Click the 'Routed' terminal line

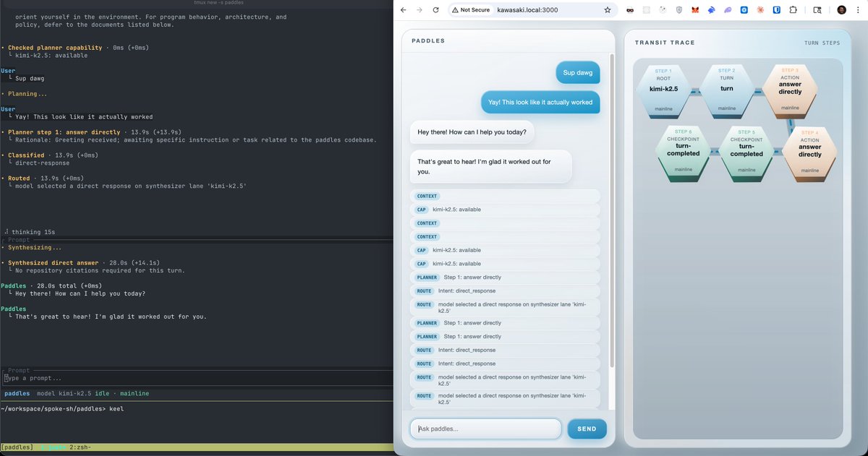click(19, 178)
